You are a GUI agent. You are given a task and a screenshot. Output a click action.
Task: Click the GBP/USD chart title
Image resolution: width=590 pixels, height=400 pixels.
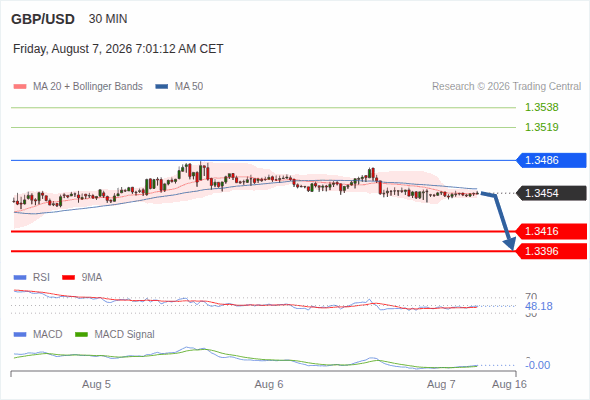pyautogui.click(x=43, y=19)
